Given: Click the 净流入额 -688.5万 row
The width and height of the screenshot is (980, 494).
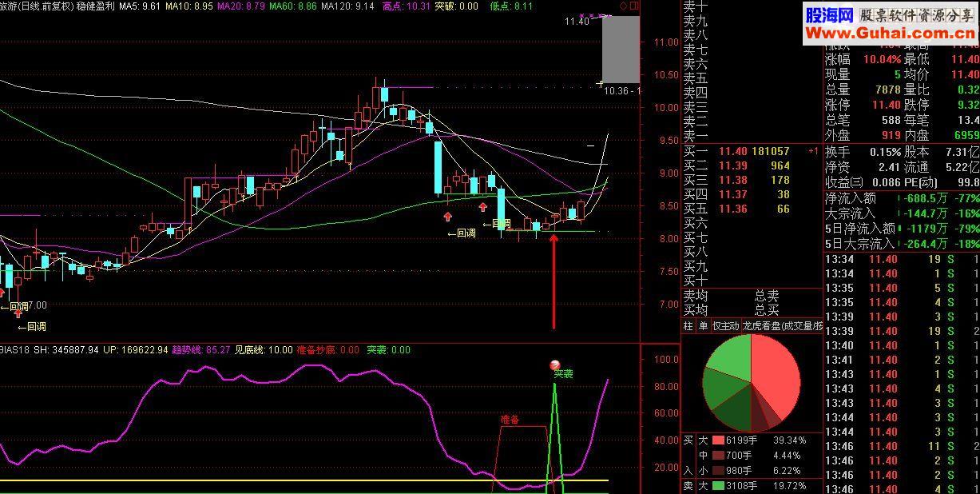Looking at the screenshot, I should [902, 197].
